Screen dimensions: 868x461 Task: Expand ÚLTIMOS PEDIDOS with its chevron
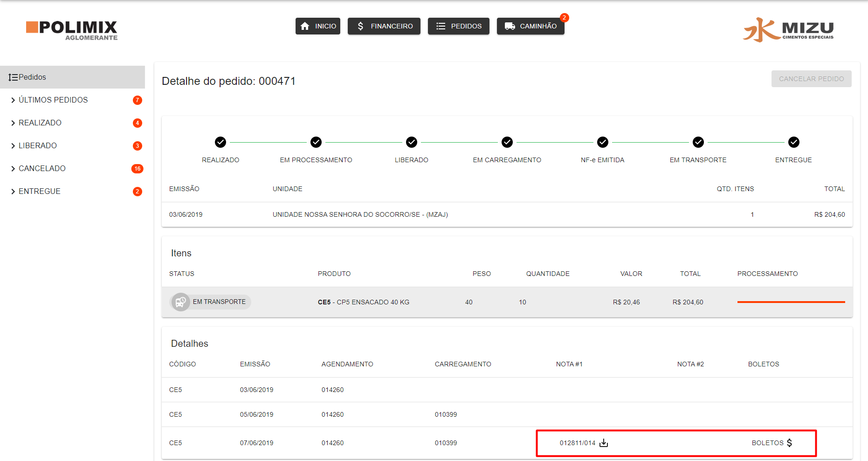tap(13, 100)
